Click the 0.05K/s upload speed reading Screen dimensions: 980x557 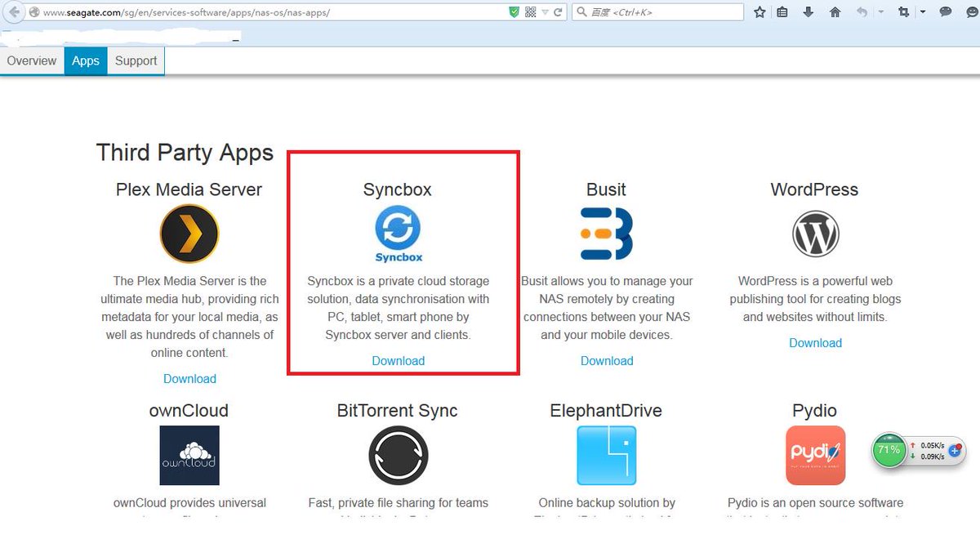932,445
